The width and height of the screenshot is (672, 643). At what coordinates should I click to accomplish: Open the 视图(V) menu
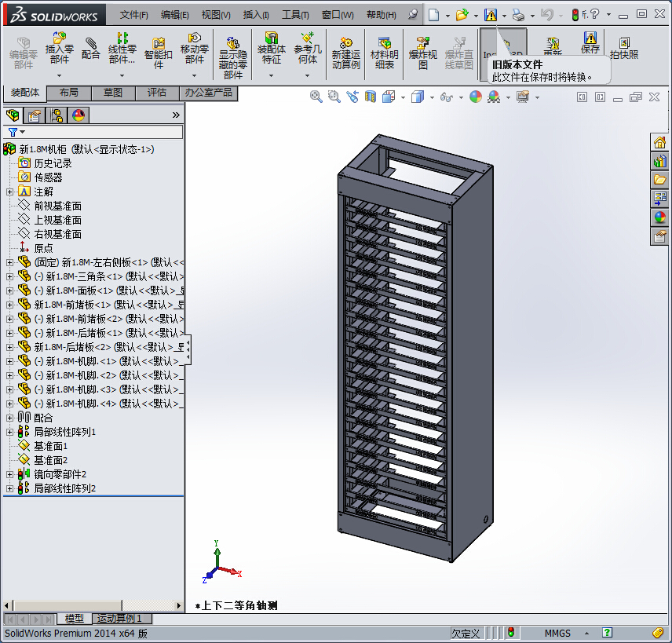(x=216, y=15)
